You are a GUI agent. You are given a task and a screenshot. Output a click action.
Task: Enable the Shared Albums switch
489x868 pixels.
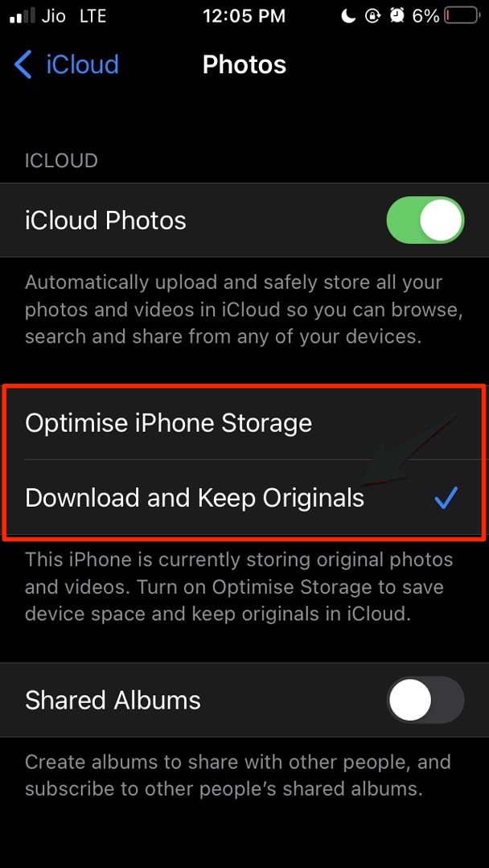coord(425,700)
